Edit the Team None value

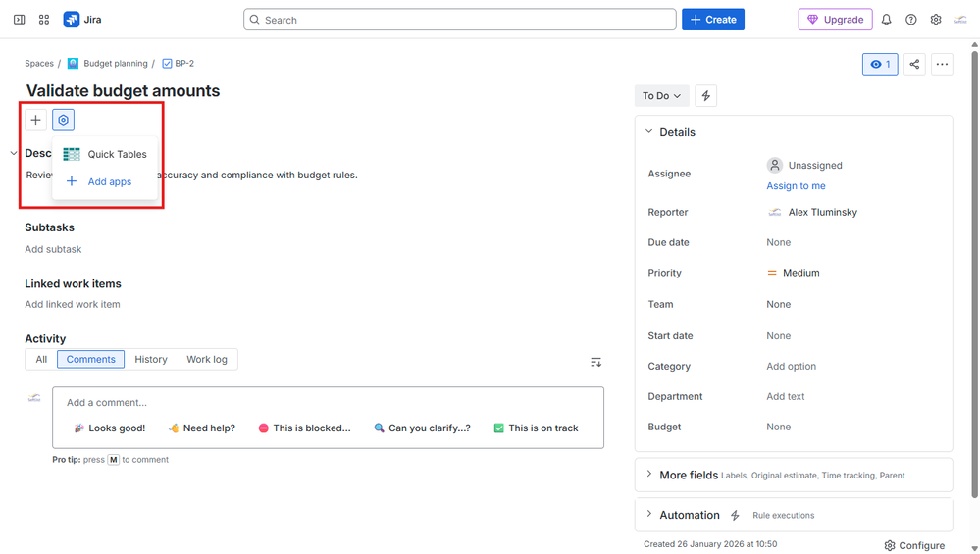(779, 304)
